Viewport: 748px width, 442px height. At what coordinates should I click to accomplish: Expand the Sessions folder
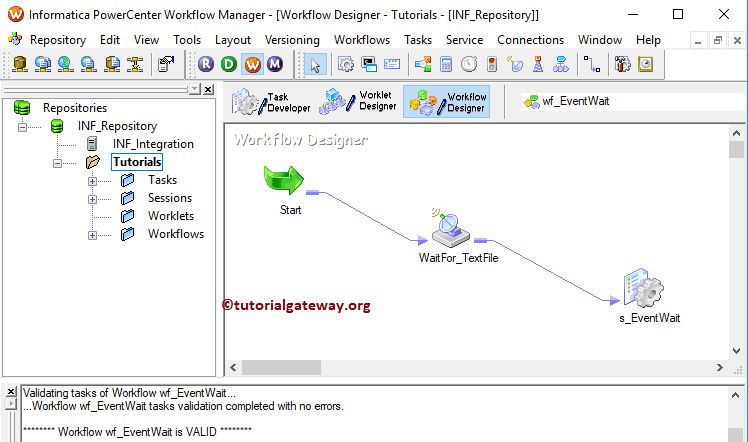click(92, 199)
